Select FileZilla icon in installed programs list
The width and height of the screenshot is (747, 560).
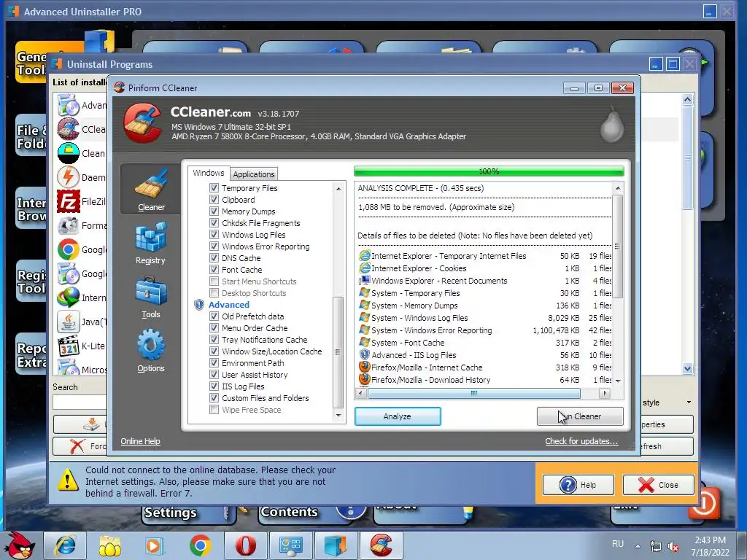pos(68,201)
